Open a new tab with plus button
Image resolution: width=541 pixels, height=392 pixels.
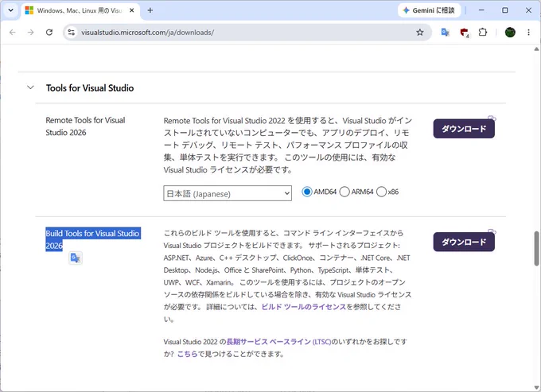(150, 10)
